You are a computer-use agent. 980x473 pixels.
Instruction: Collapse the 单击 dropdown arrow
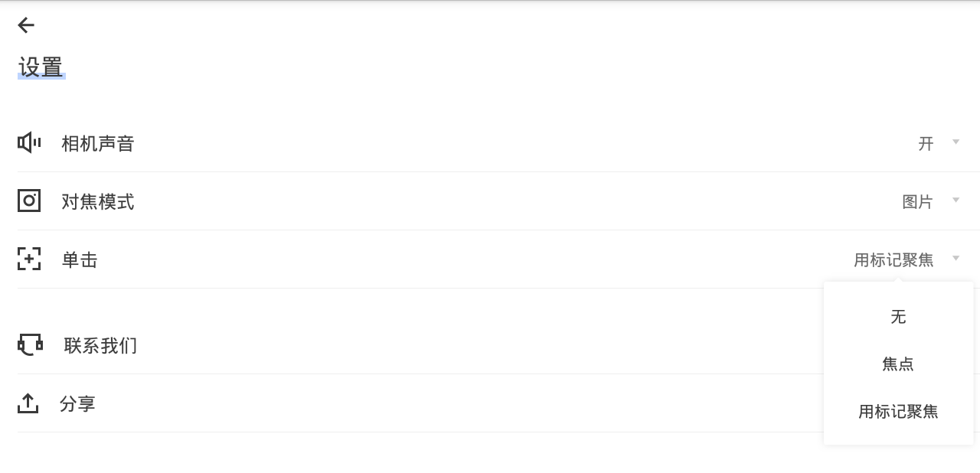point(955,258)
